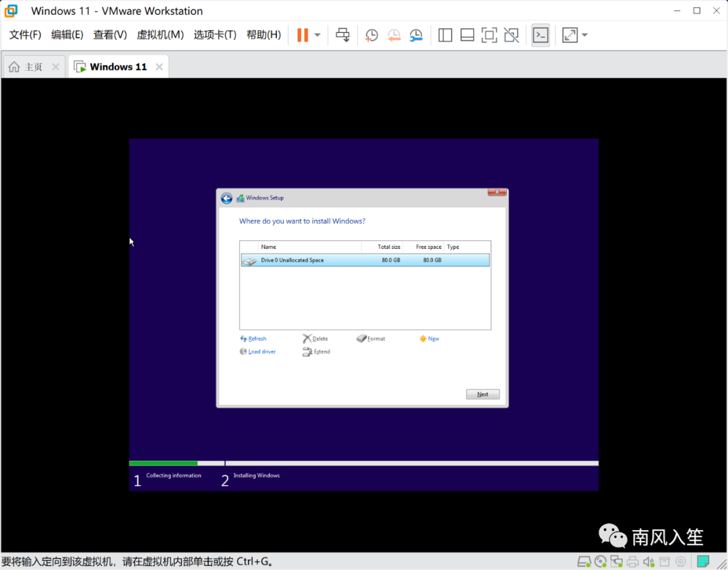Click the Load driver link
Image resolution: width=728 pixels, height=570 pixels.
tap(257, 351)
